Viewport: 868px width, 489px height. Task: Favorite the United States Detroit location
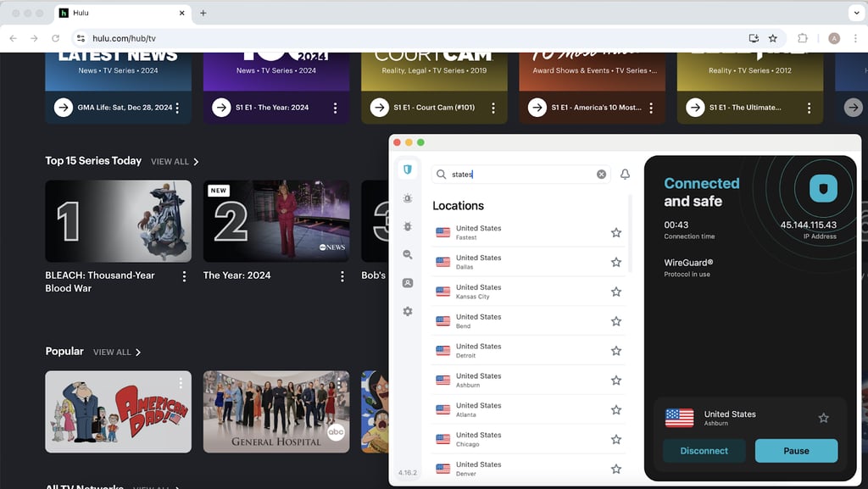tap(616, 351)
